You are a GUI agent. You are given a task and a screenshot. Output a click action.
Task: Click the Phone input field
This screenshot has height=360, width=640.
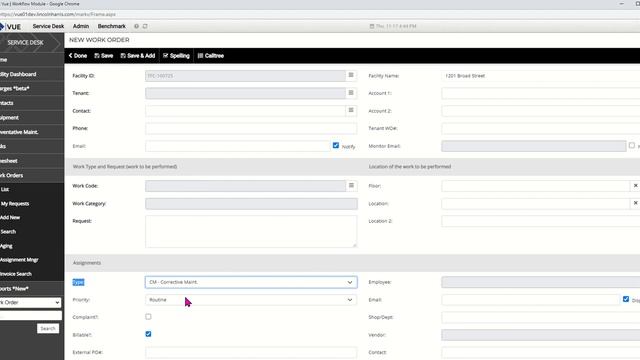[x=251, y=128]
